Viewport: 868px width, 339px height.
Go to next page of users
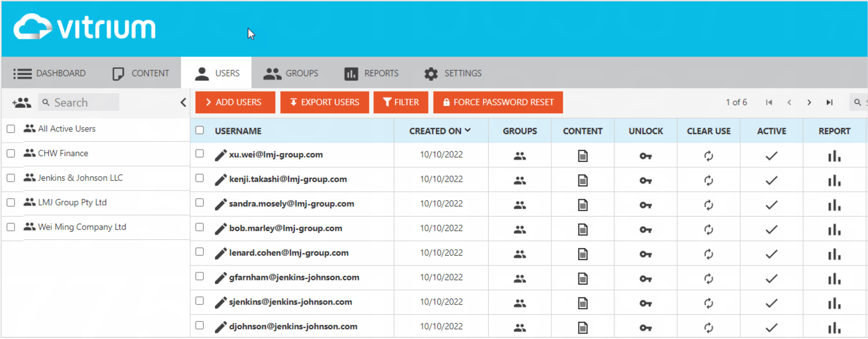pyautogui.click(x=809, y=102)
